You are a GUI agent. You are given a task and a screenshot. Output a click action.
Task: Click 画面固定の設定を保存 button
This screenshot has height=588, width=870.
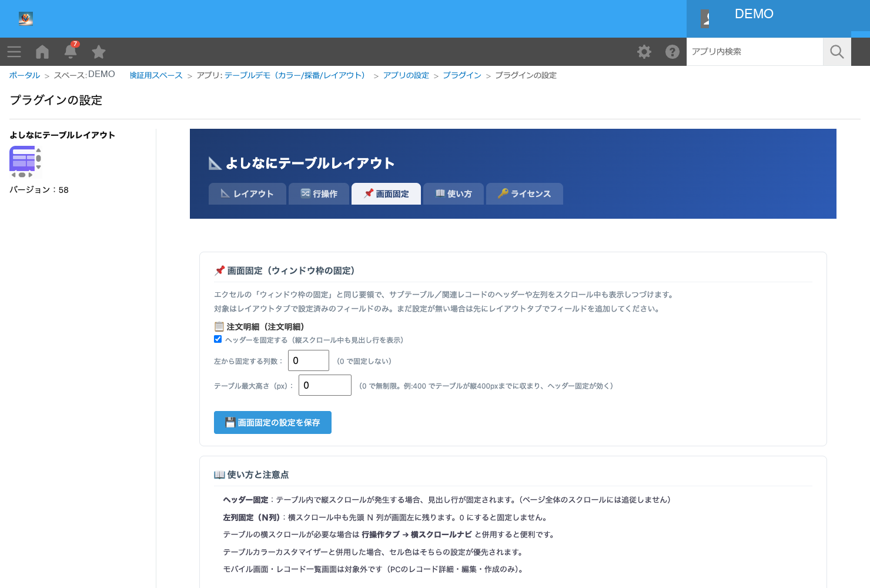pyautogui.click(x=273, y=422)
